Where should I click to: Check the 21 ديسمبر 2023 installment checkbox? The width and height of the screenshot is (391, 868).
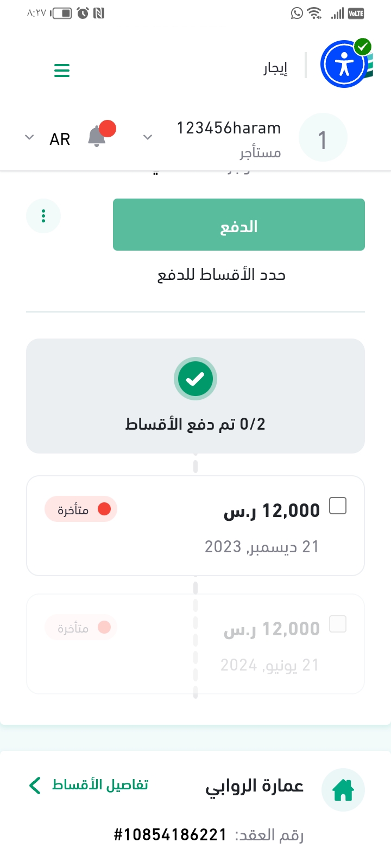(x=338, y=506)
